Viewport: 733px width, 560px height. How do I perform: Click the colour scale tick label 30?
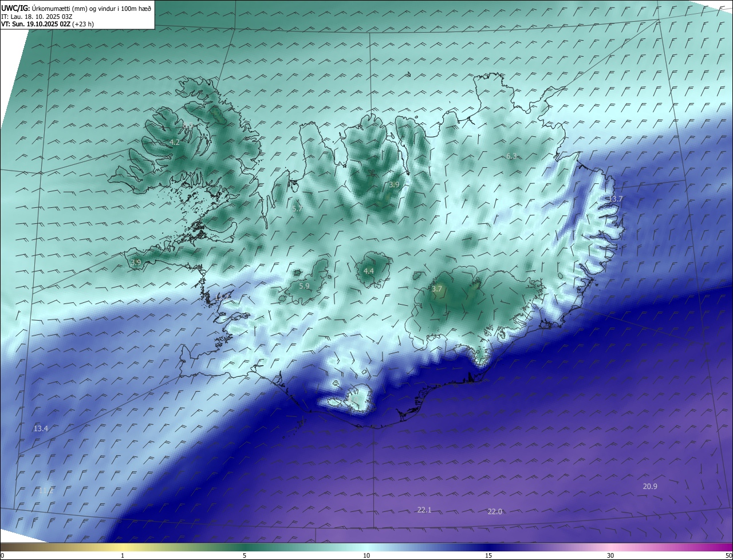click(x=610, y=555)
